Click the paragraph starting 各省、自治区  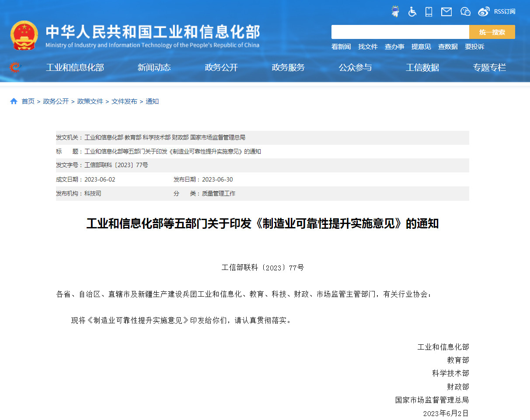(244, 294)
